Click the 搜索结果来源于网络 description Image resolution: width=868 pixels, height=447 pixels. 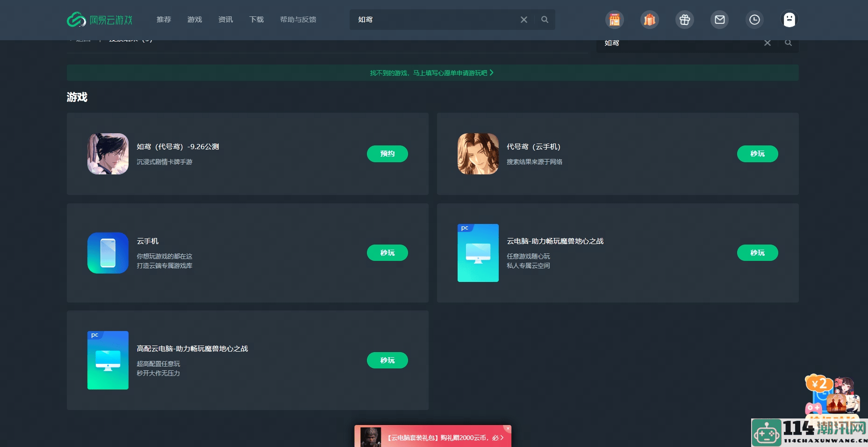point(535,162)
